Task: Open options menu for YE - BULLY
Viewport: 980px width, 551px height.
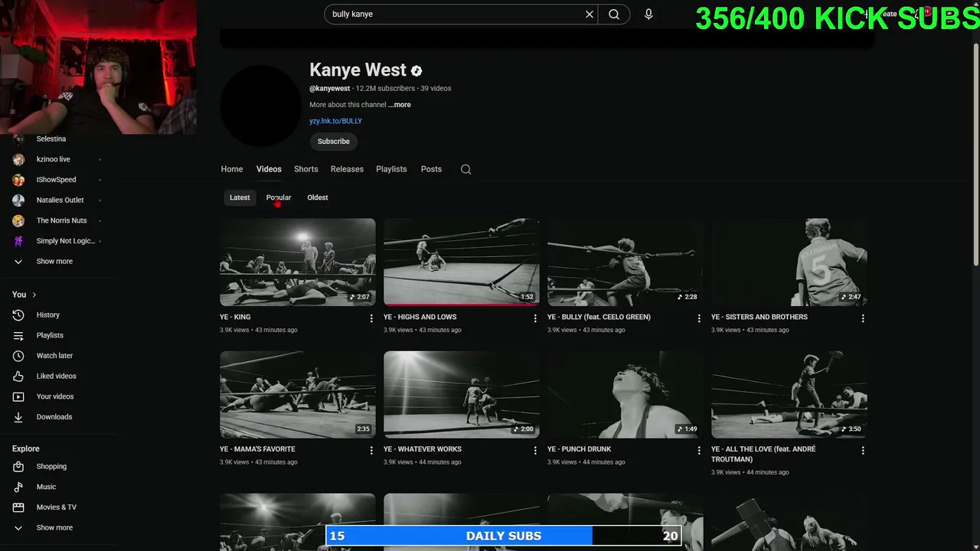Action: pyautogui.click(x=699, y=318)
